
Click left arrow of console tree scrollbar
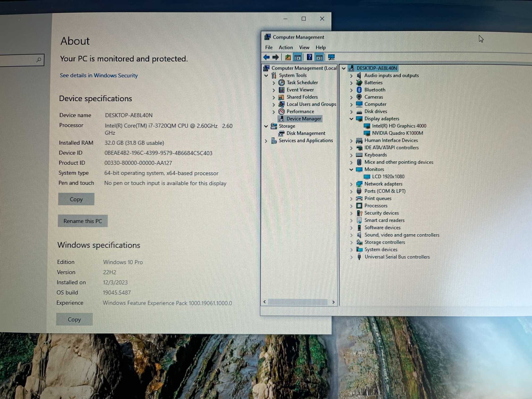pyautogui.click(x=264, y=302)
